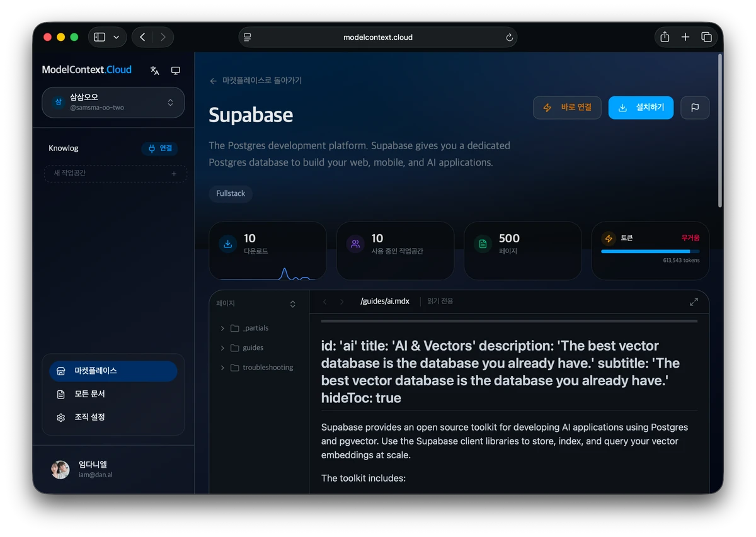
Task: Click the Supabase title heading
Action: click(x=251, y=115)
